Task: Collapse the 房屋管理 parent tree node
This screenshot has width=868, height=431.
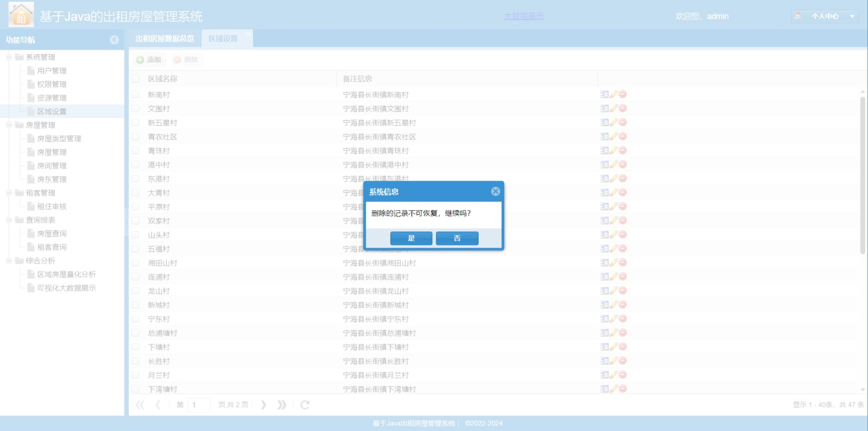Action: (x=9, y=125)
